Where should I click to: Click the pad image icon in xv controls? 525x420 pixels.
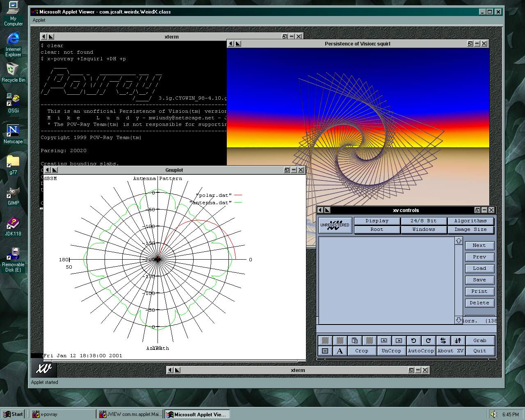(x=325, y=351)
